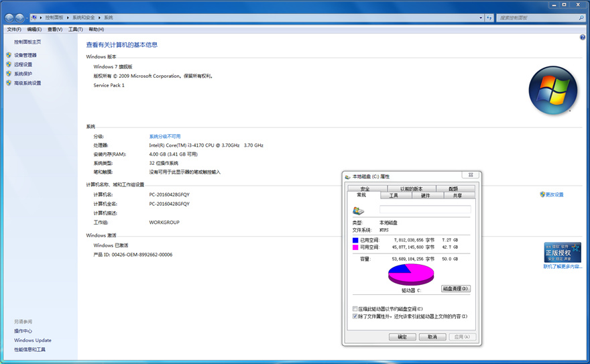Switch to the 以前的版本 tab

coord(411,189)
